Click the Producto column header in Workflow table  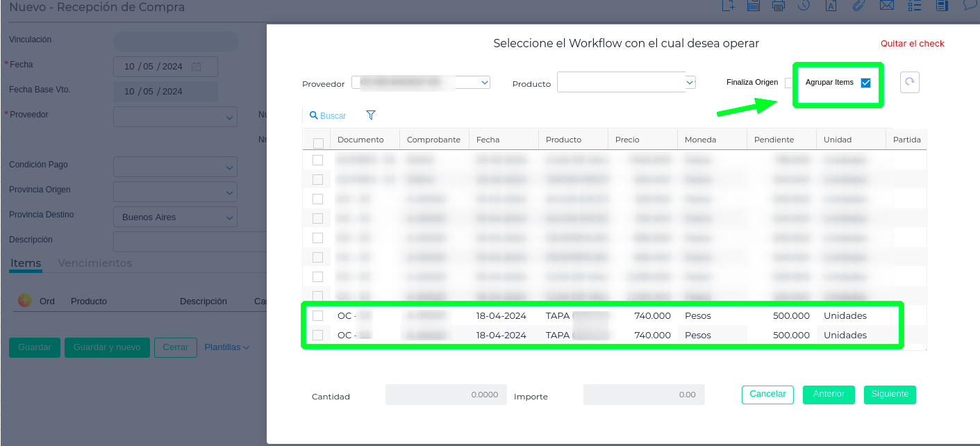coord(573,140)
